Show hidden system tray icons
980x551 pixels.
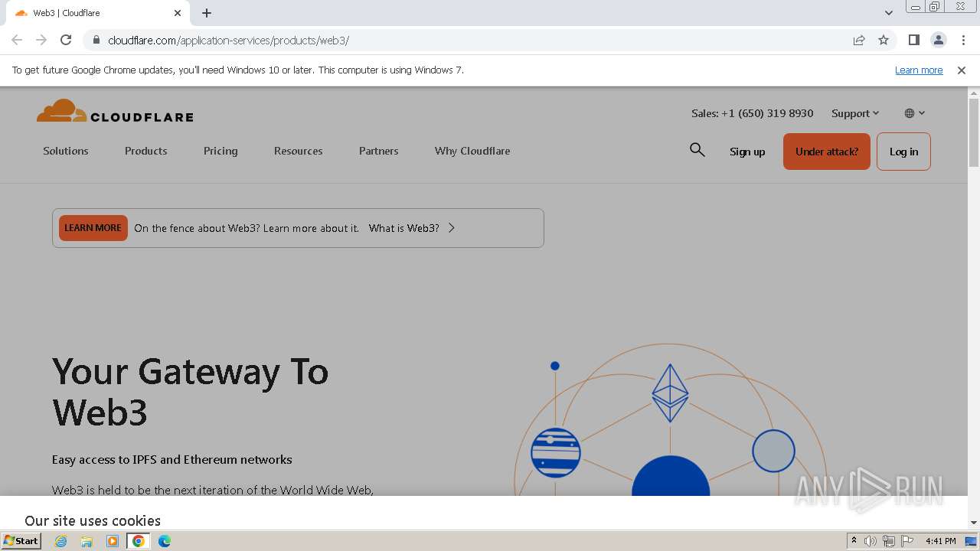coord(854,541)
